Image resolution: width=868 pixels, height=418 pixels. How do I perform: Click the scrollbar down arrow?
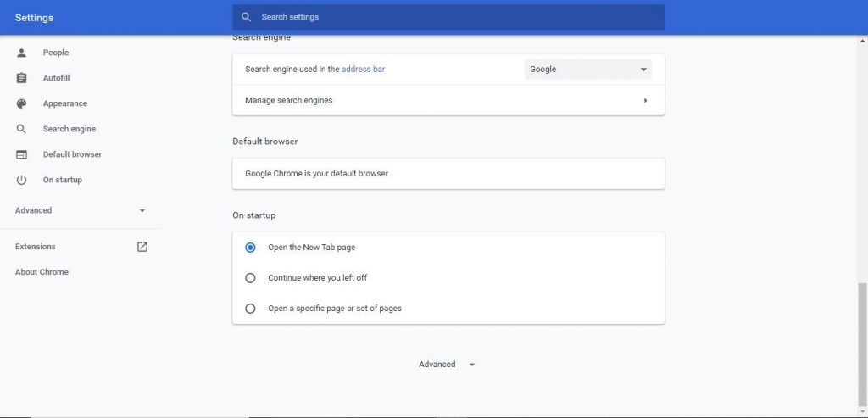tap(862, 410)
